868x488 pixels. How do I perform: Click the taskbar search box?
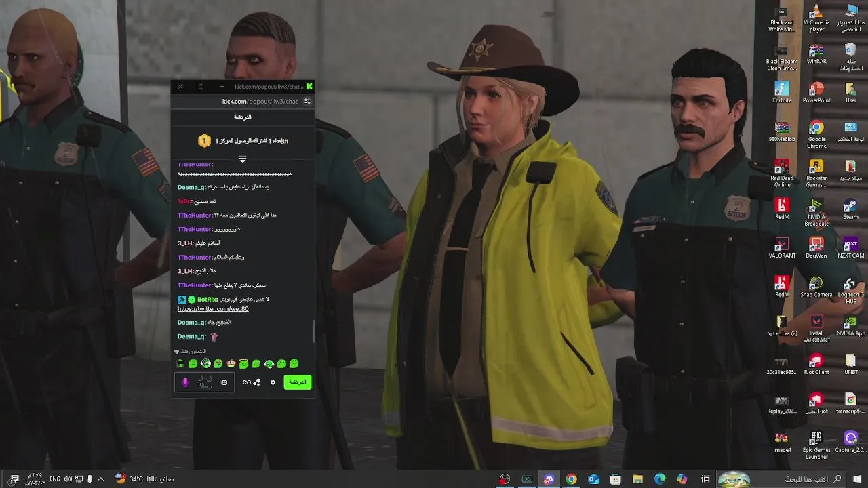781,479
